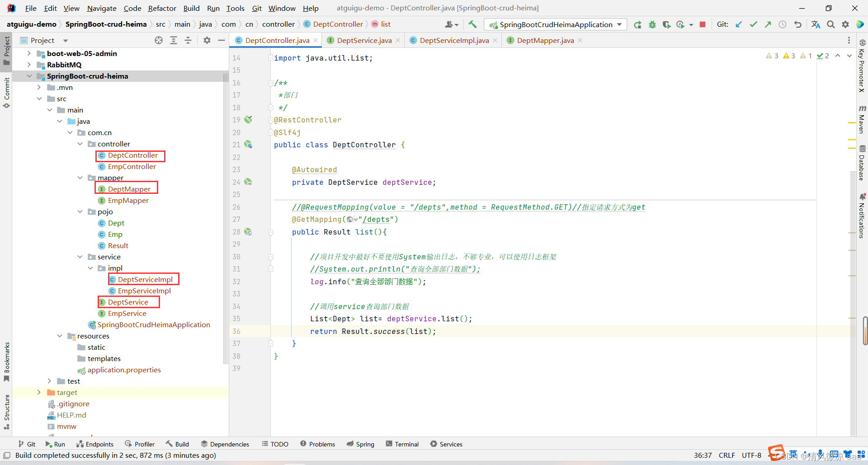Collapse all in Project panel

click(x=188, y=40)
